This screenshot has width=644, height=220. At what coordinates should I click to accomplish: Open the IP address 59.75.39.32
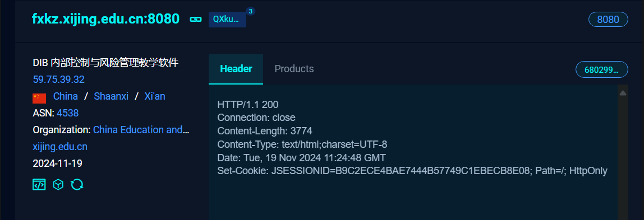point(59,79)
